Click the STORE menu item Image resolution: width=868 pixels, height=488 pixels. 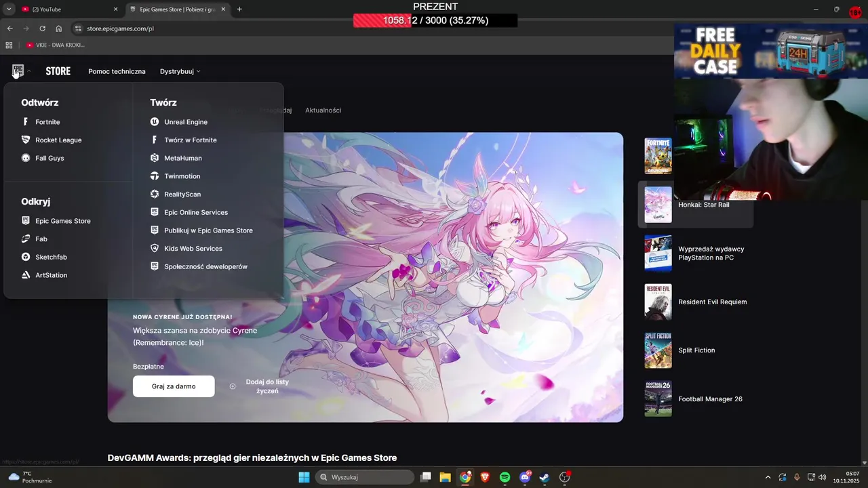tap(58, 71)
